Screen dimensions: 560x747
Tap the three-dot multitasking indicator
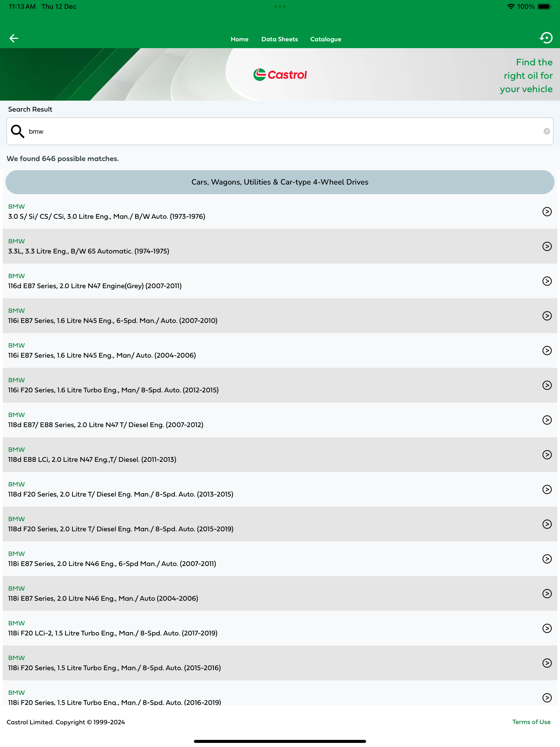280,6
